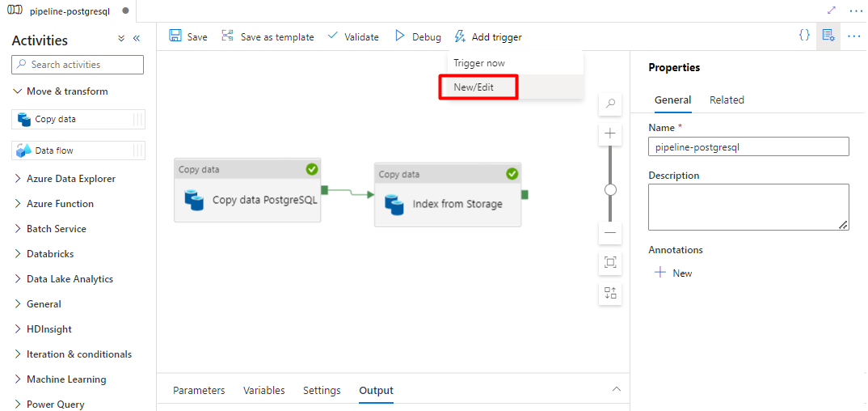868x411 pixels.
Task: Click Index from Storage validation checkmark
Action: 512,174
